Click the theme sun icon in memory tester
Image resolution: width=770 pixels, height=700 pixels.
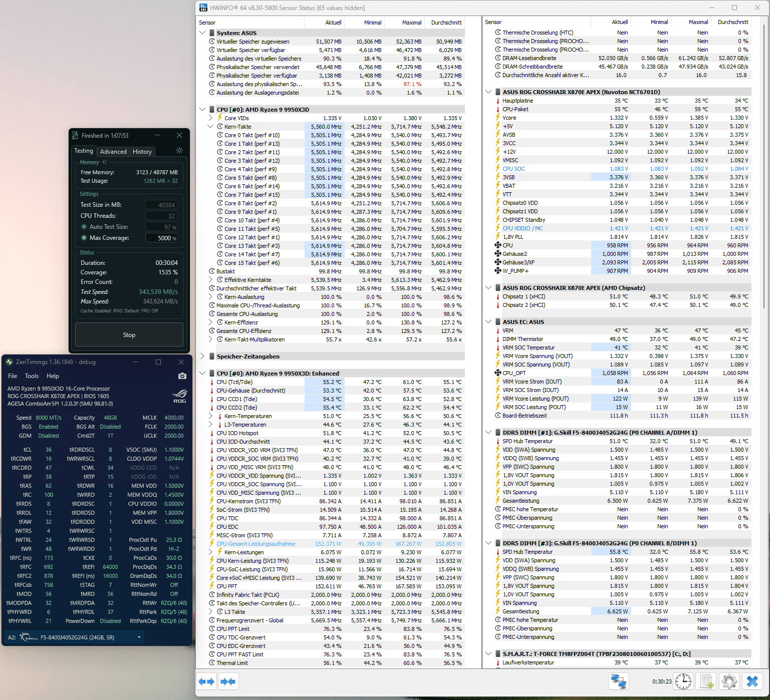tap(179, 151)
